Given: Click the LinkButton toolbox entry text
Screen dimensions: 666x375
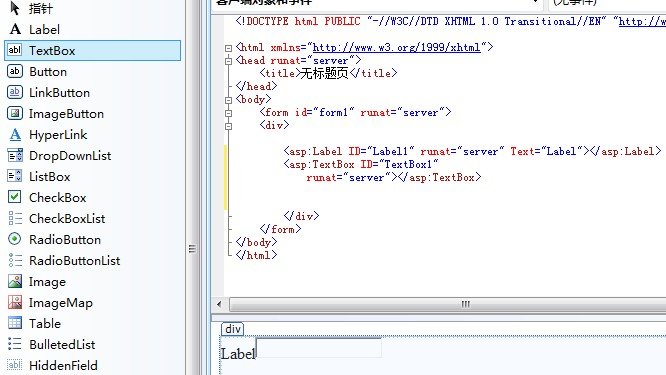Looking at the screenshot, I should [x=59, y=93].
